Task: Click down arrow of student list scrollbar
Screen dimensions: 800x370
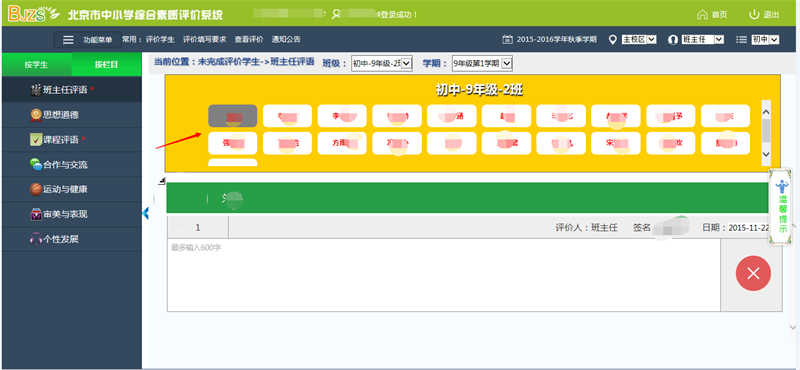Action: pyautogui.click(x=766, y=154)
